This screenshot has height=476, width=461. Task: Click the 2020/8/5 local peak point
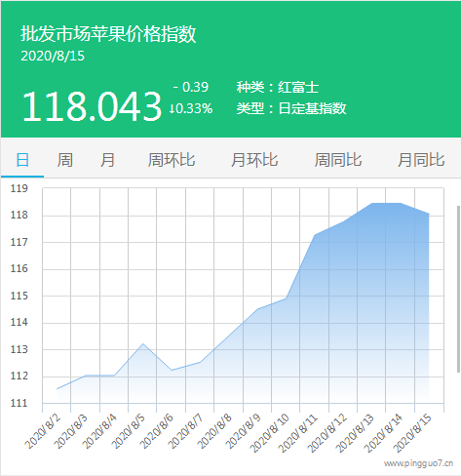coord(143,343)
